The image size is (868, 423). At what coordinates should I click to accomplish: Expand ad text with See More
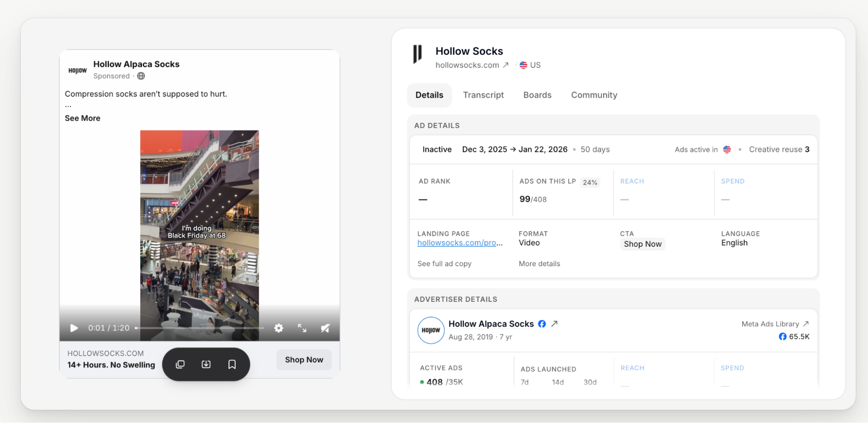tap(83, 118)
